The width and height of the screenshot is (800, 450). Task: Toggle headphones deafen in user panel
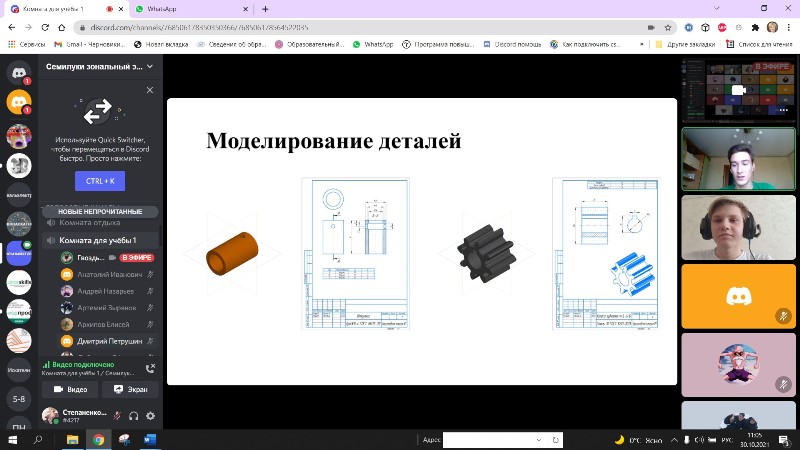point(133,415)
